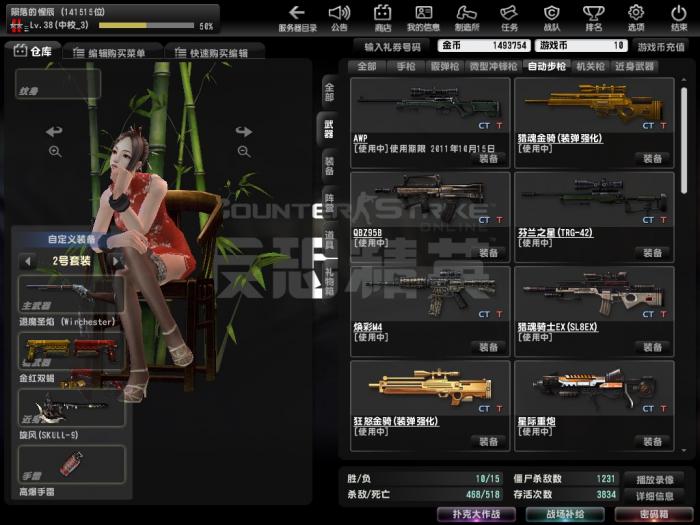Switch to previous custom loadout set
This screenshot has height=525, width=700.
coord(28,261)
